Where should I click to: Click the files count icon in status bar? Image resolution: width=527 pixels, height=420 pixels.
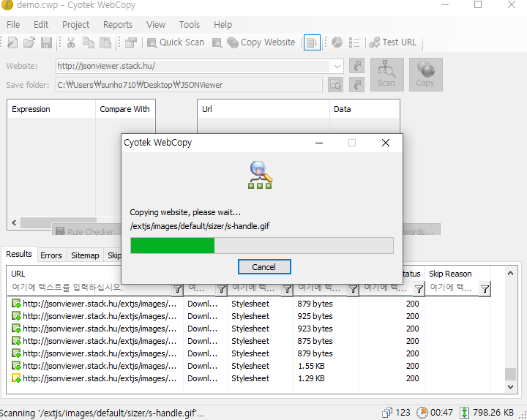[x=387, y=412]
